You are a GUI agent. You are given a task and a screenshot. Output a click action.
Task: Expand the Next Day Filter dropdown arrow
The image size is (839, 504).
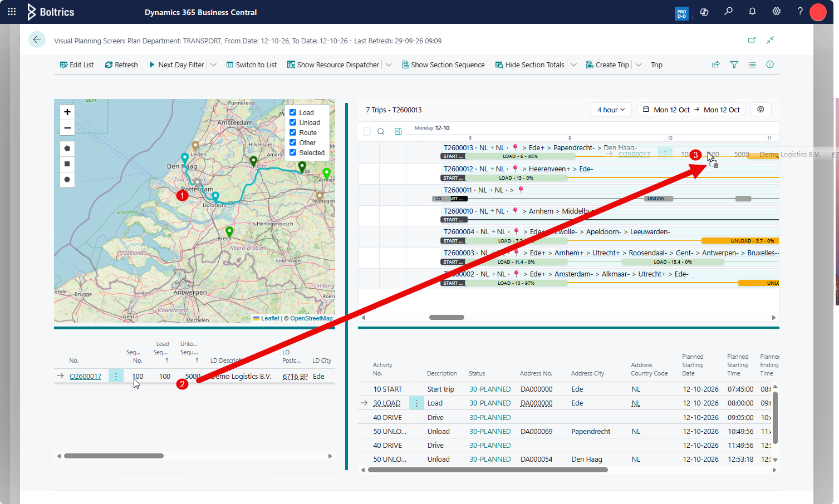[213, 65]
